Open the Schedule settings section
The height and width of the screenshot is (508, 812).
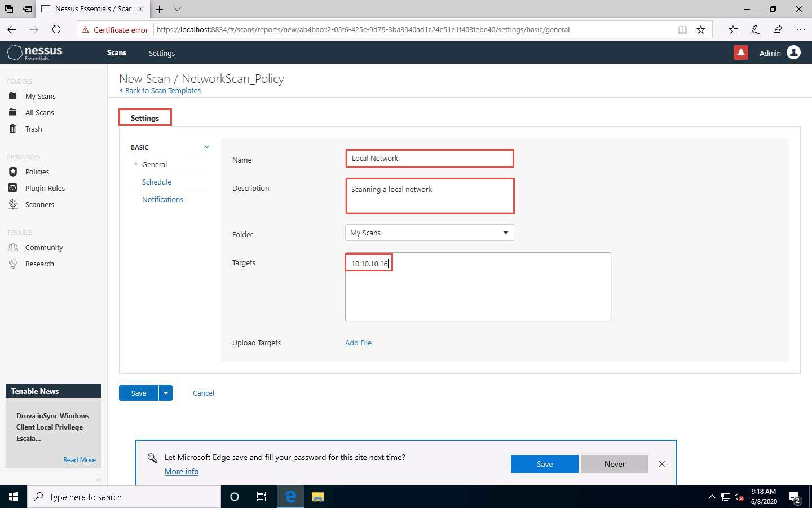tap(157, 182)
